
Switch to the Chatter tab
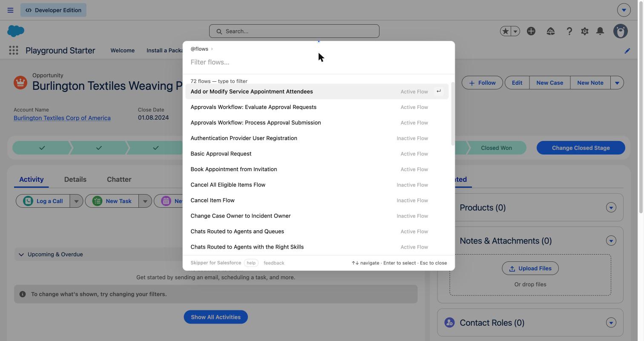(119, 179)
